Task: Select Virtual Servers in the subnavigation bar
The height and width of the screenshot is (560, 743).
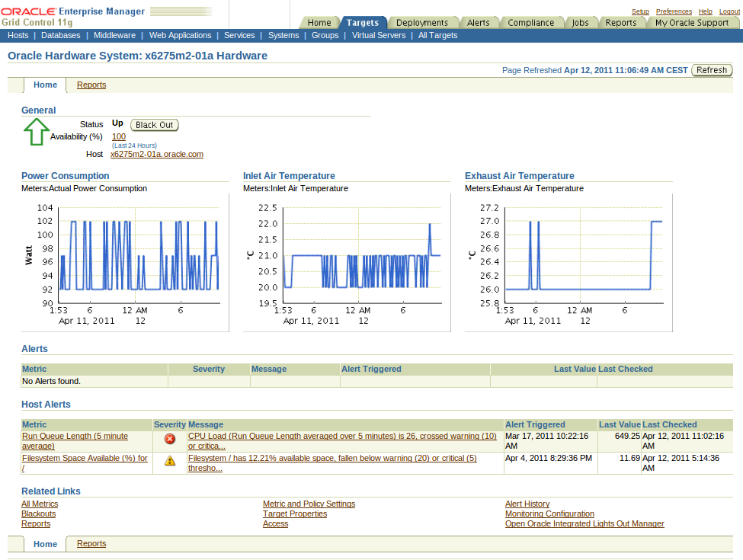Action: click(379, 35)
